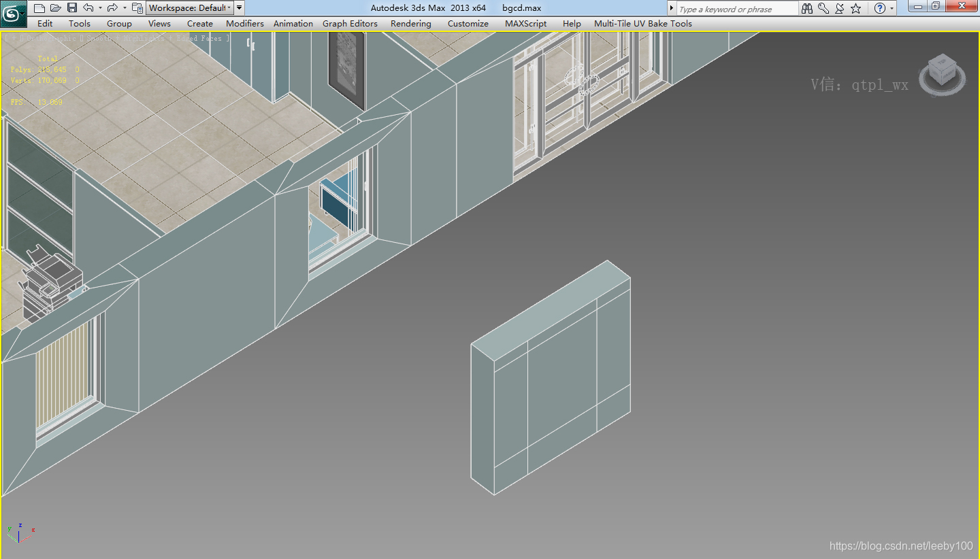Open the redo history dropdown arrow
Image resolution: width=980 pixels, height=559 pixels.
(125, 8)
